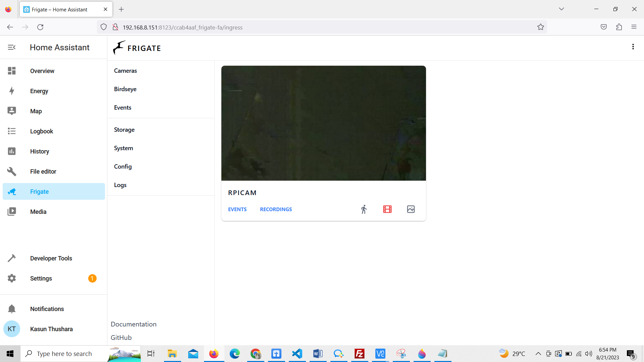Bookmark this page with star icon

point(541,27)
